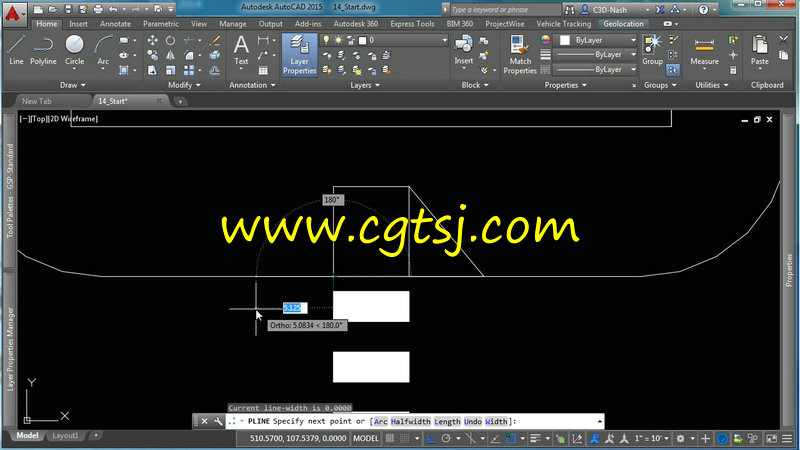Open the Annotate ribbon tab
This screenshot has height=450, width=800.
point(115,24)
